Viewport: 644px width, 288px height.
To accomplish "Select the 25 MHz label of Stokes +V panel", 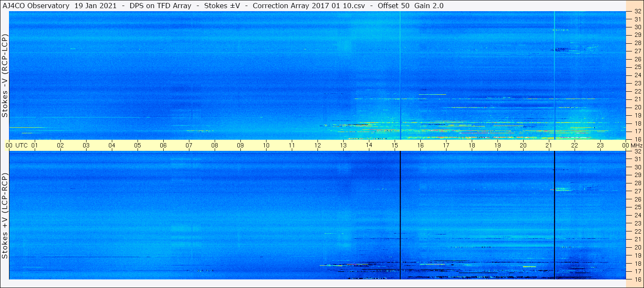I will tap(638, 207).
